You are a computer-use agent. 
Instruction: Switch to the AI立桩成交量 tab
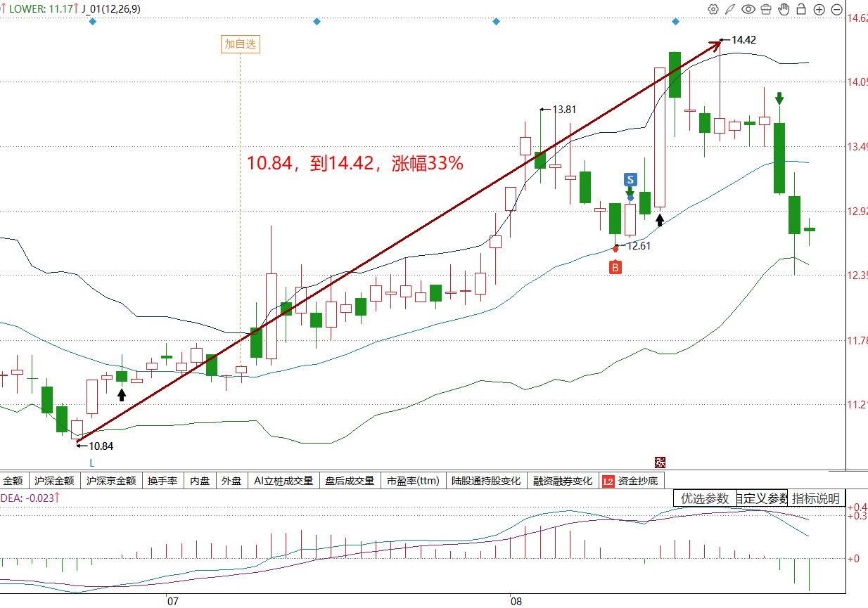pos(284,481)
